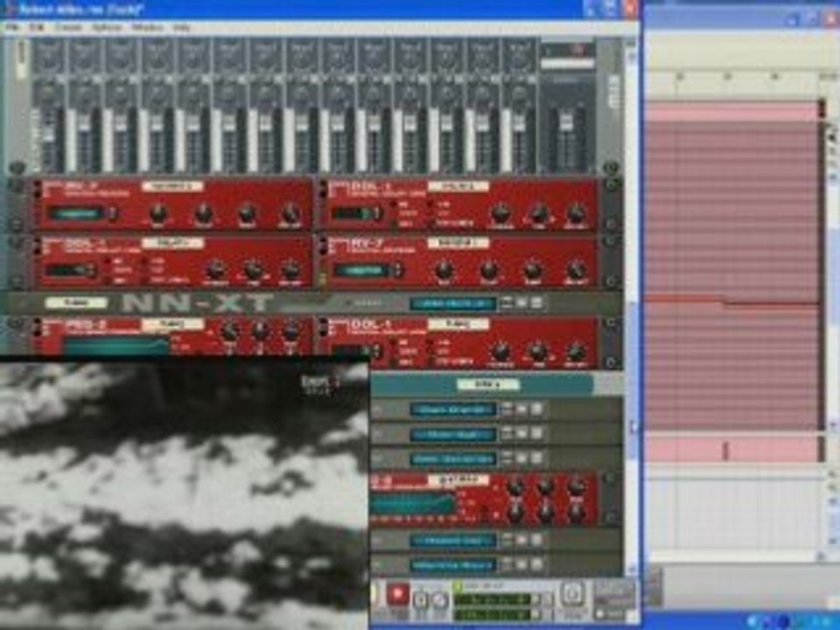840x630 pixels.
Task: Click the save patch icon on the main NN-XT row
Action: pyautogui.click(x=536, y=304)
